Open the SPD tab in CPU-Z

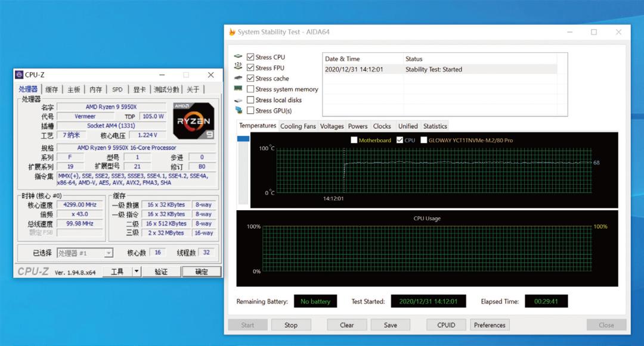point(117,89)
